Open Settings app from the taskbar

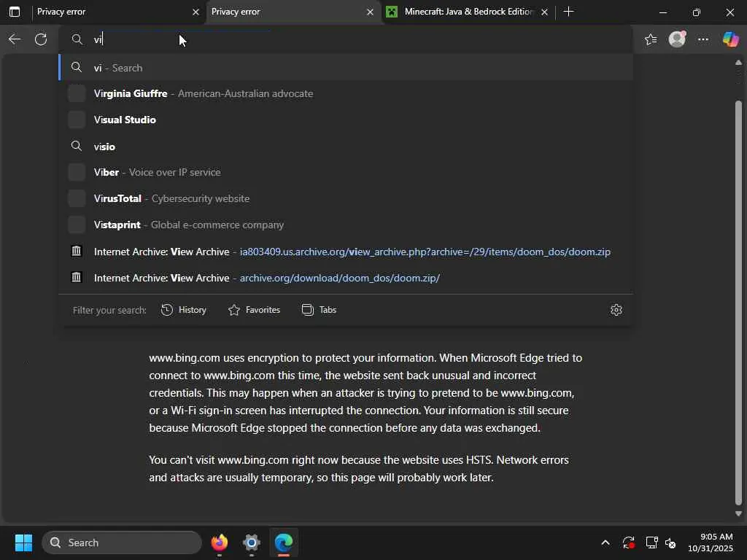click(252, 542)
